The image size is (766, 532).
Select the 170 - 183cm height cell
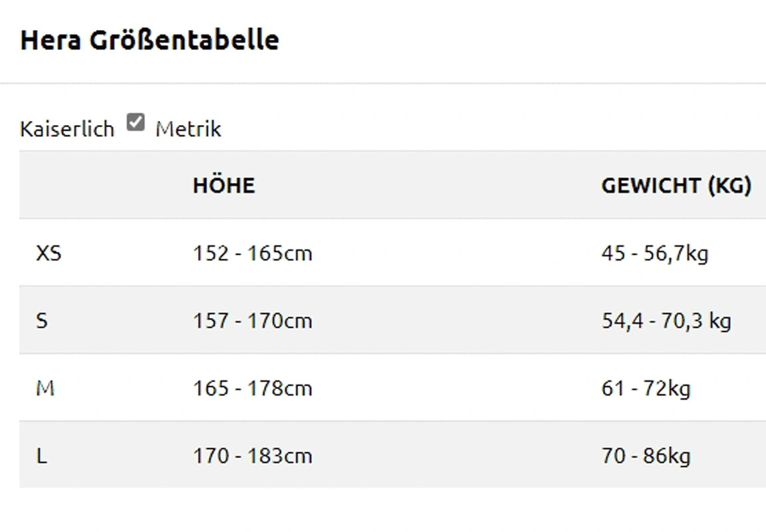coord(252,456)
